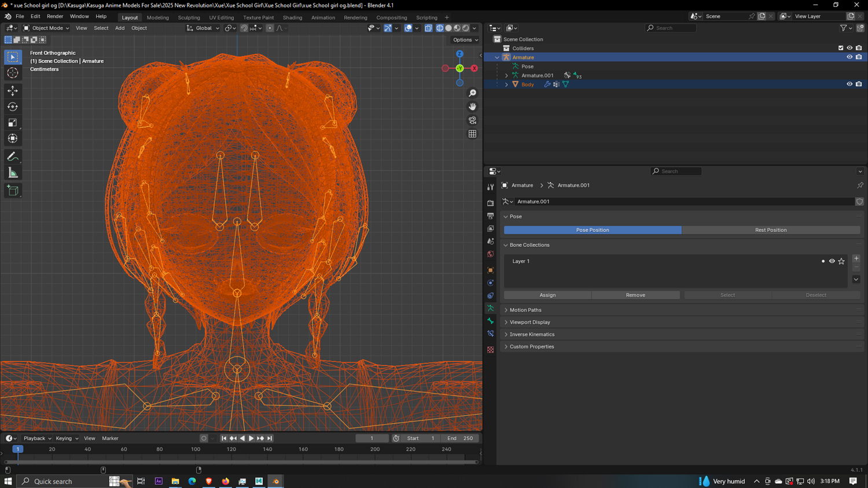Click frame 100 on the timeline ruler
This screenshot has width=868, height=488.
(196, 449)
